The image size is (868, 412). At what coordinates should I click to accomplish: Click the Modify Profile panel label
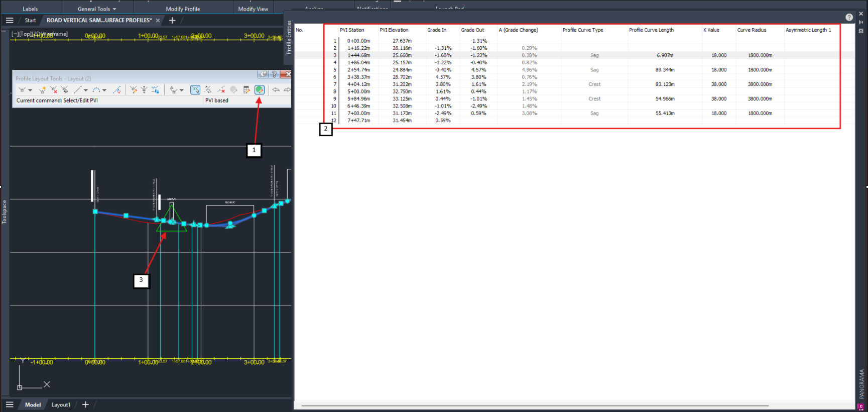(183, 9)
